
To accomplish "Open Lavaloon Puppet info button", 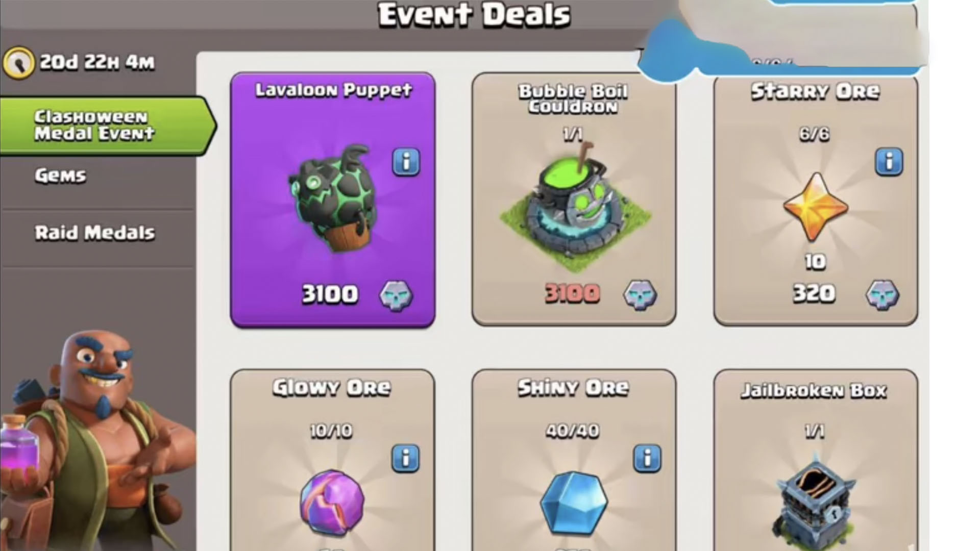I will (x=406, y=162).
